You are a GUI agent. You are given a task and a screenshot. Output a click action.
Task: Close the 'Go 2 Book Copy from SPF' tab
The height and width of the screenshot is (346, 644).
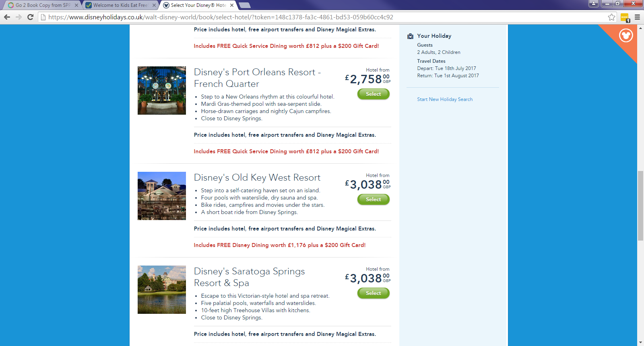(76, 5)
